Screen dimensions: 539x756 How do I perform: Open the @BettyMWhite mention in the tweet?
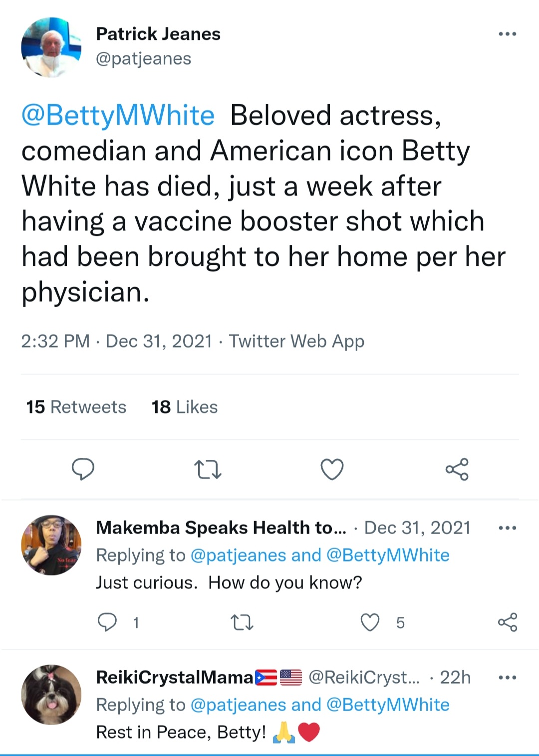tap(118, 116)
